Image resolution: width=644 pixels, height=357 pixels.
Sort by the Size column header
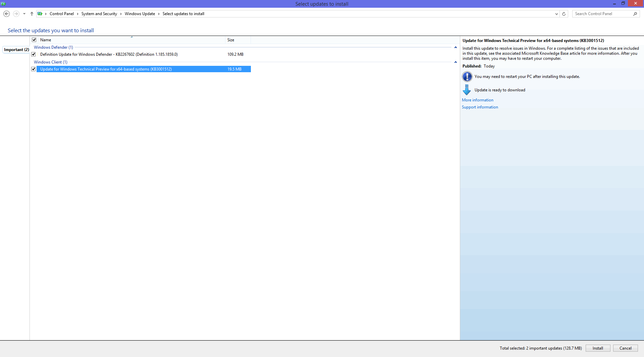pyautogui.click(x=238, y=40)
